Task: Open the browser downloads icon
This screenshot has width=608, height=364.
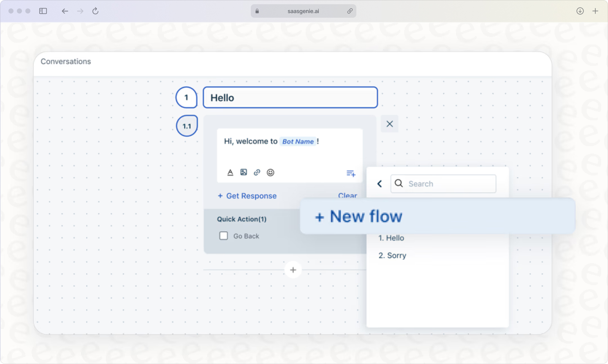Action: (x=580, y=11)
